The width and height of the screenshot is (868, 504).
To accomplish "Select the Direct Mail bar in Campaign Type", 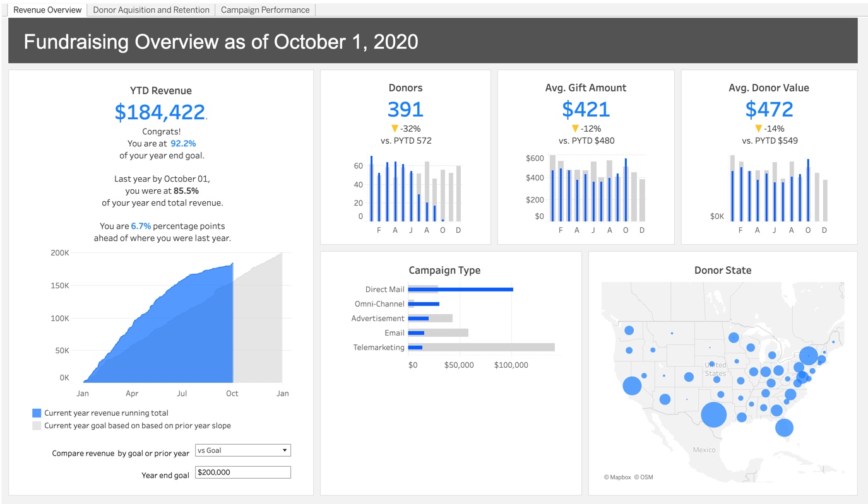I will 461,289.
